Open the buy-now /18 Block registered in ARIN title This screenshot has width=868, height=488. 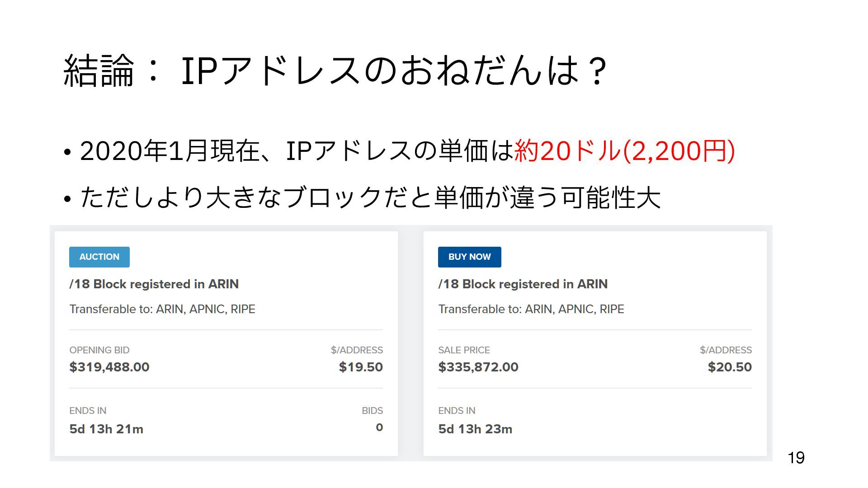(523, 284)
